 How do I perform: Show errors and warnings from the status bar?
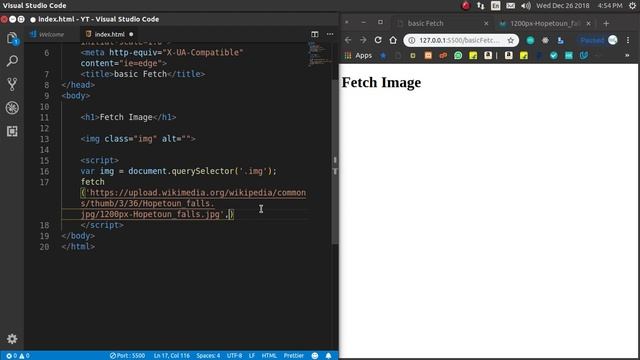[18, 356]
